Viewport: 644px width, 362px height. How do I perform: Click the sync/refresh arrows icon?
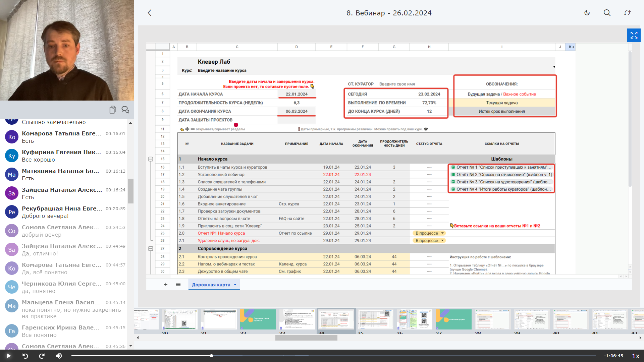627,13
